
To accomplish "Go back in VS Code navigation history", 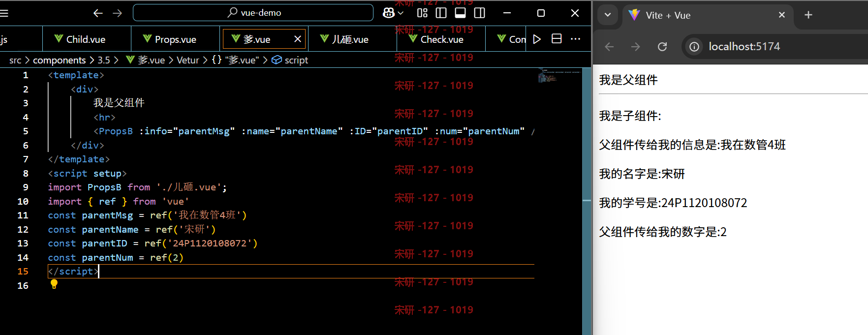I will click(x=98, y=13).
